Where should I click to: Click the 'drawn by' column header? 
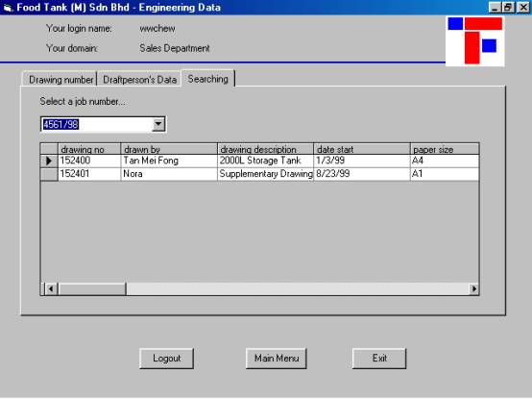click(x=169, y=149)
